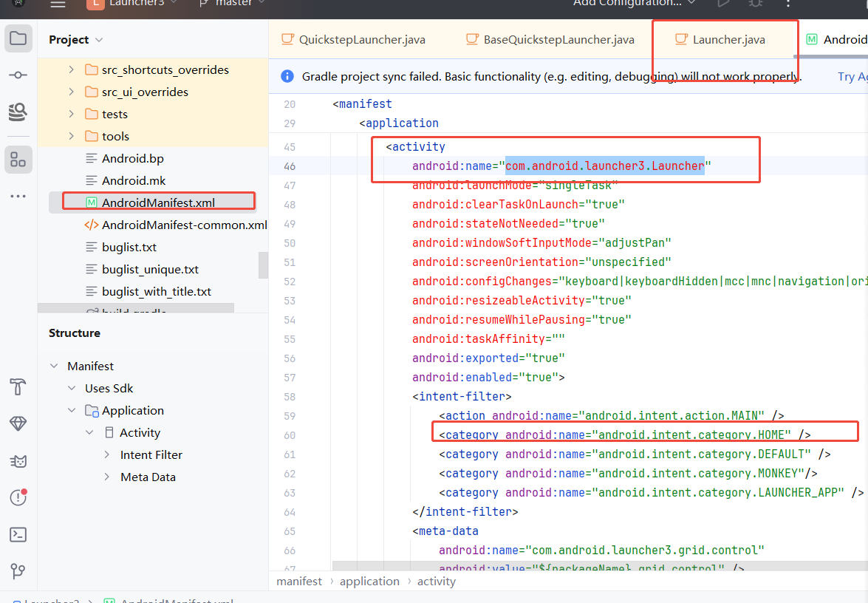This screenshot has width=868, height=603.
Task: Click the Java icon on Launcher.java tab
Action: tap(681, 38)
